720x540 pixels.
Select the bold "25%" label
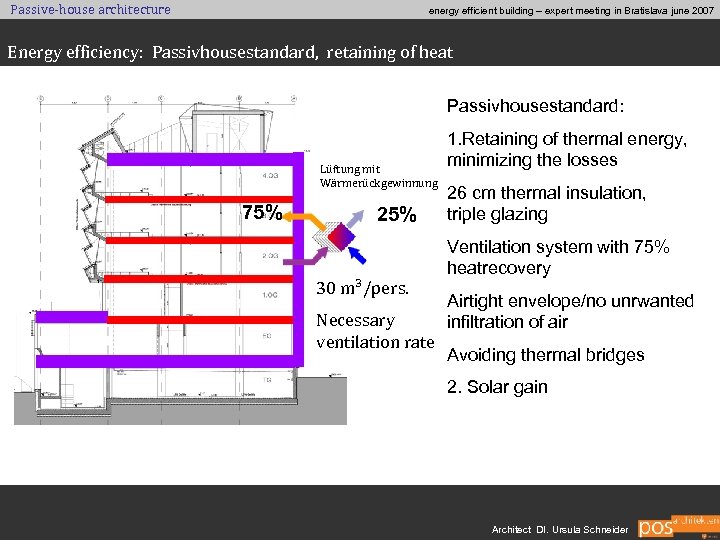[397, 214]
